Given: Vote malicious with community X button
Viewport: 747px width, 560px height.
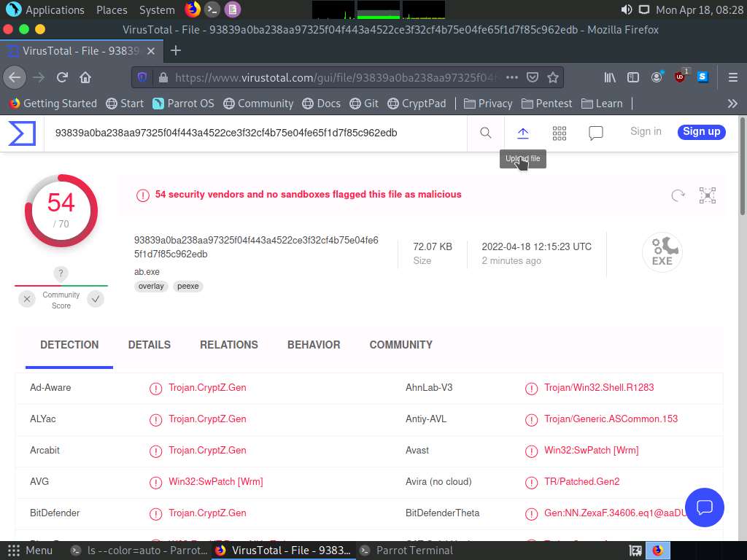Looking at the screenshot, I should pyautogui.click(x=27, y=299).
